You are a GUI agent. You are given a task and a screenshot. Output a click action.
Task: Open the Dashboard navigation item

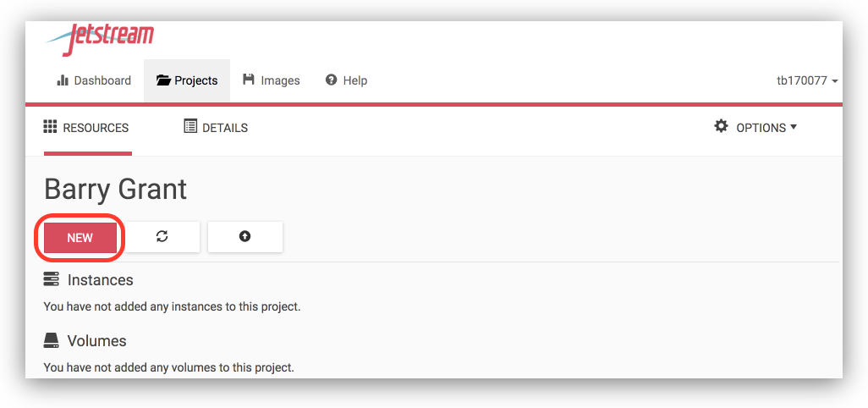coord(94,80)
